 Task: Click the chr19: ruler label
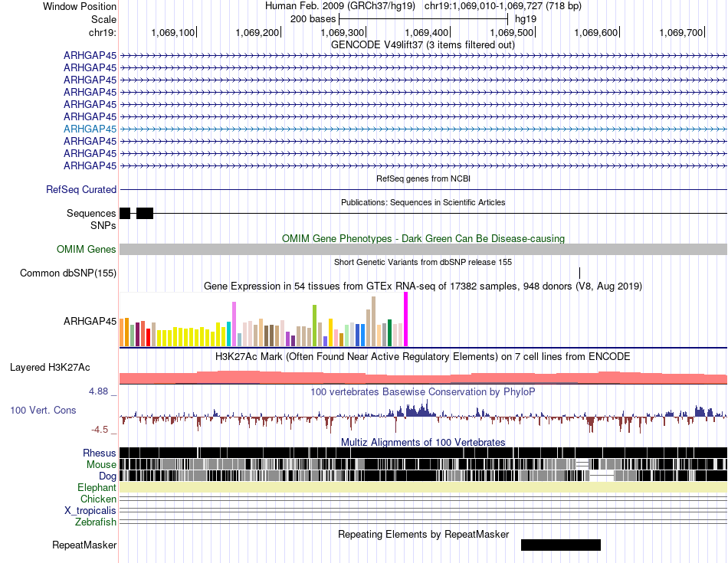(103, 32)
